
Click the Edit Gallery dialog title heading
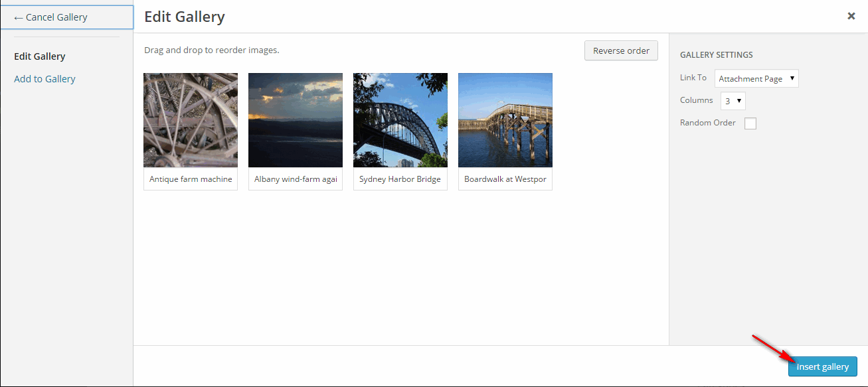(x=185, y=17)
